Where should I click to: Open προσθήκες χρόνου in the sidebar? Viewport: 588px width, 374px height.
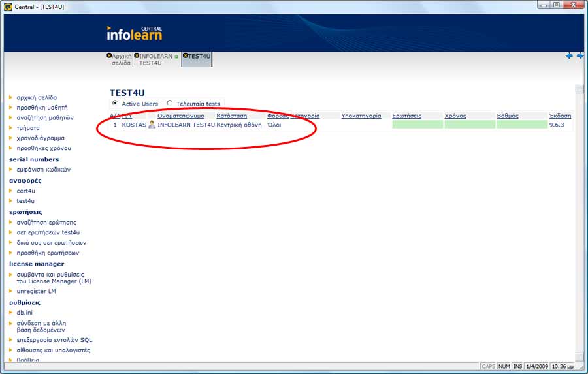[x=44, y=148]
